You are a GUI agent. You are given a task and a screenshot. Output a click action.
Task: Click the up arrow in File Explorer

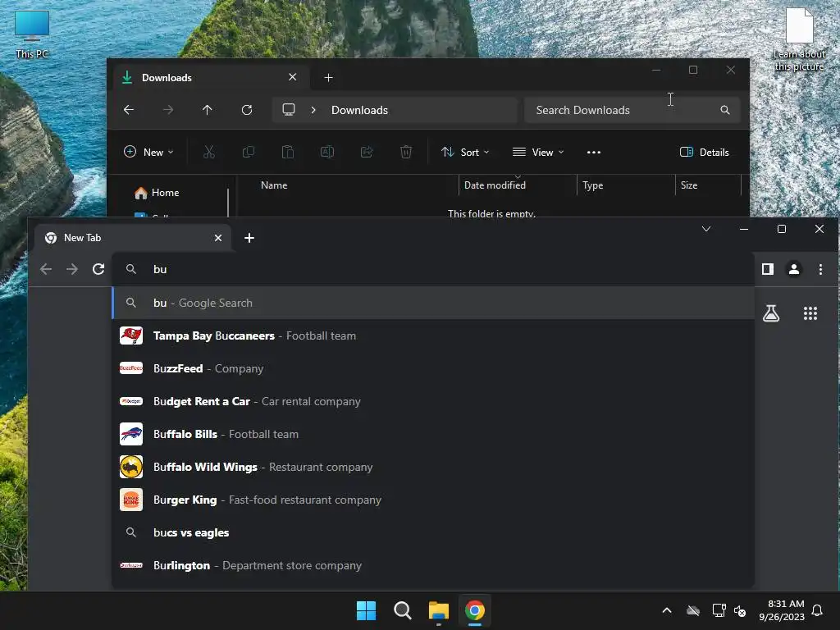208,110
